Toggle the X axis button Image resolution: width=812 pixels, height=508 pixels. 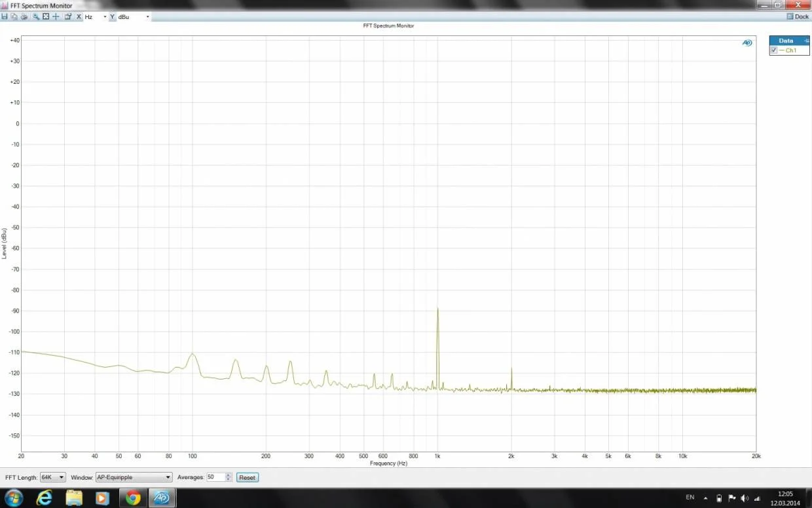pos(79,16)
